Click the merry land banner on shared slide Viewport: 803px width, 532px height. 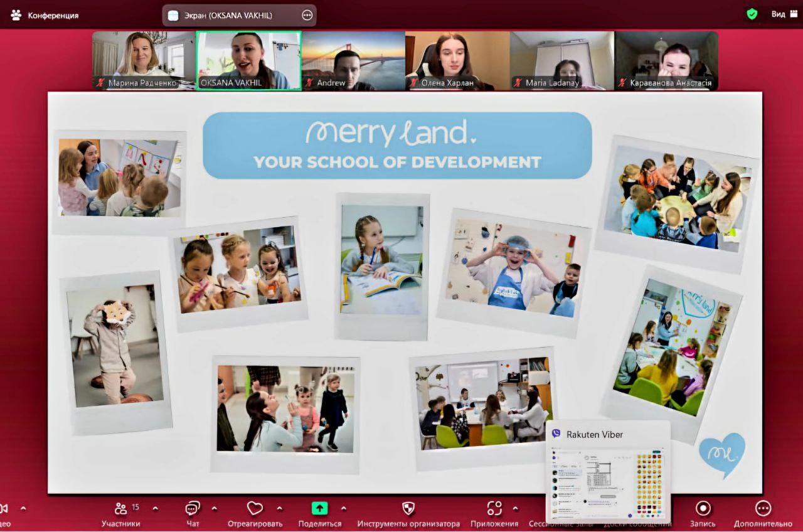click(x=397, y=146)
